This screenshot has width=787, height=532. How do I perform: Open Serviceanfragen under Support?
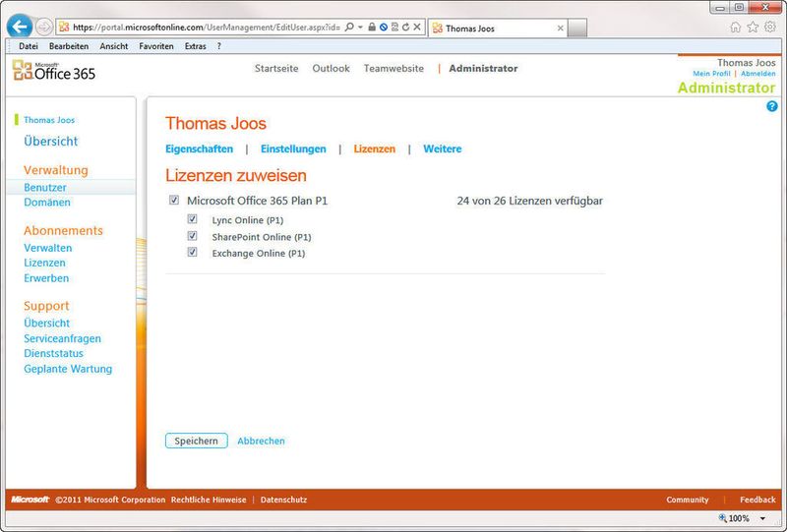(x=62, y=339)
